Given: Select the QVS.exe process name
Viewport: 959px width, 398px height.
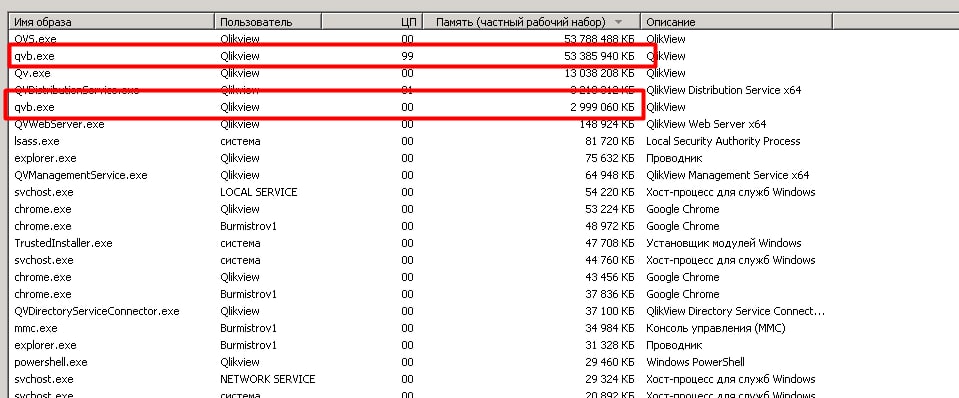Looking at the screenshot, I should (x=35, y=39).
